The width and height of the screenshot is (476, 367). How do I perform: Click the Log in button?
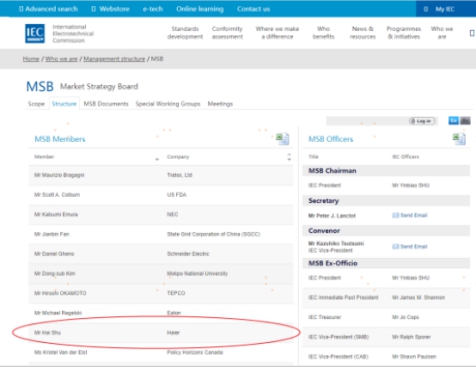point(422,121)
